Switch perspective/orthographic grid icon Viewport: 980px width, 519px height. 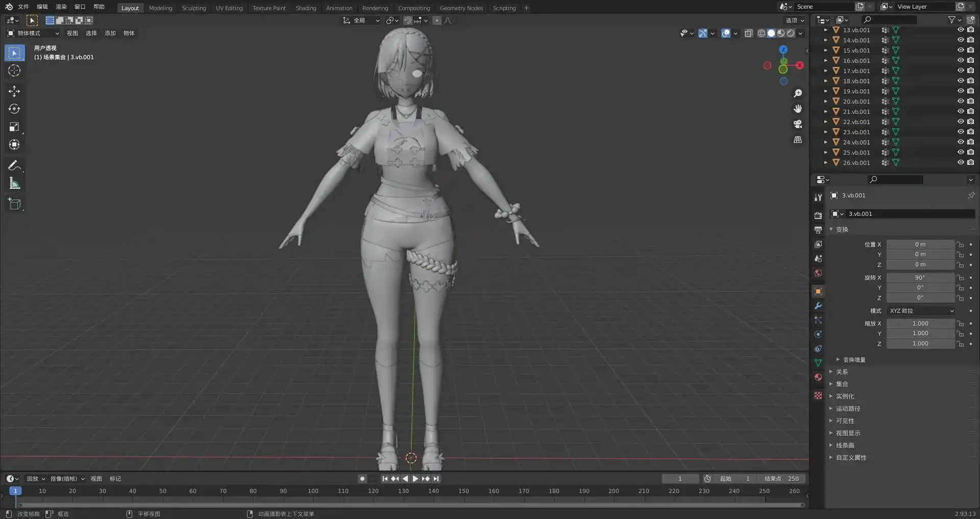(798, 139)
